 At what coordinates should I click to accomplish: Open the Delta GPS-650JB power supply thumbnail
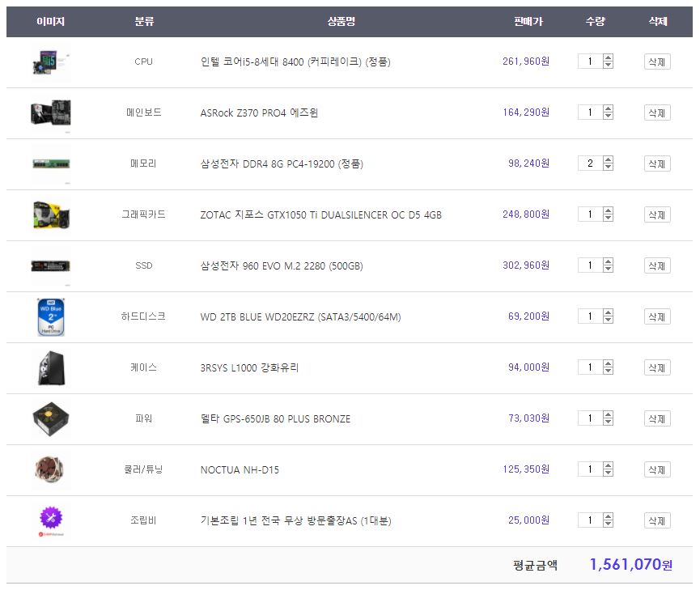(x=51, y=418)
